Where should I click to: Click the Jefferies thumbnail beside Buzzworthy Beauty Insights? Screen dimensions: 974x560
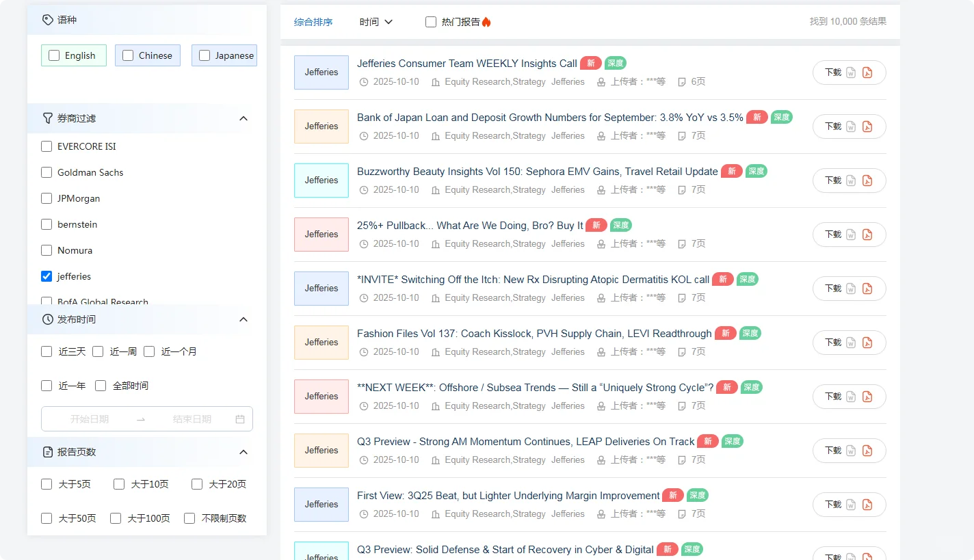pyautogui.click(x=321, y=181)
